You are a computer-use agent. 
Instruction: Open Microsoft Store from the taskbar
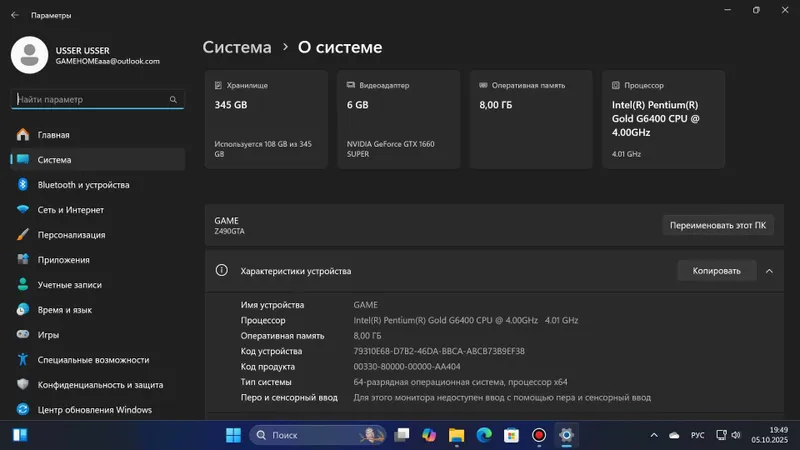click(x=511, y=435)
